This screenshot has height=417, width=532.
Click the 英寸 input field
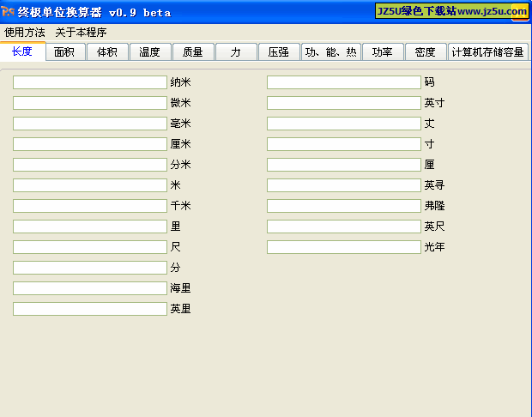[x=344, y=103]
